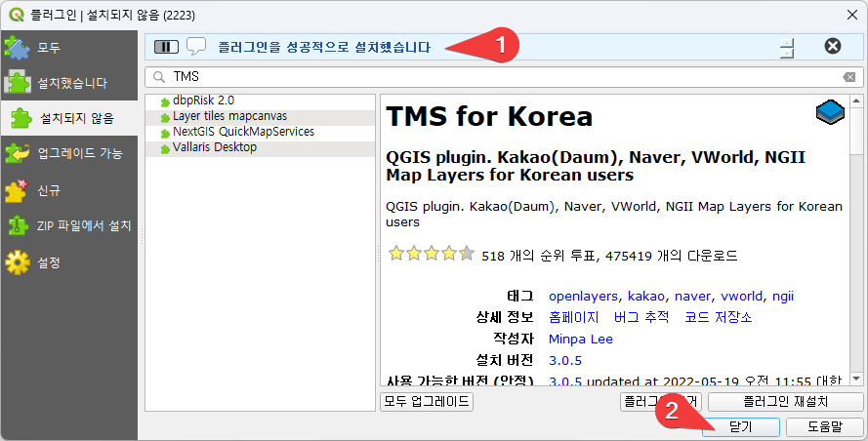The image size is (868, 441).
Task: Click the 업그레이드 가능 upgradeable icon
Action: (17, 153)
